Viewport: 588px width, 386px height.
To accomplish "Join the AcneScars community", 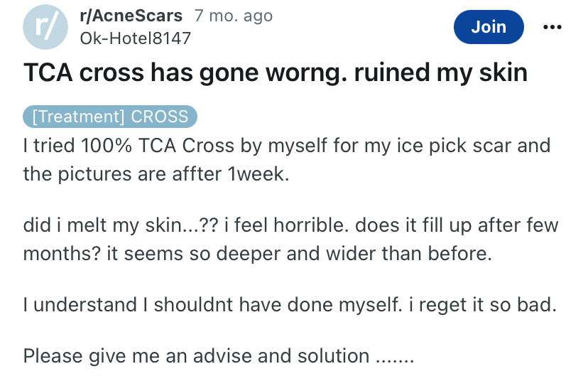I will 489,27.
